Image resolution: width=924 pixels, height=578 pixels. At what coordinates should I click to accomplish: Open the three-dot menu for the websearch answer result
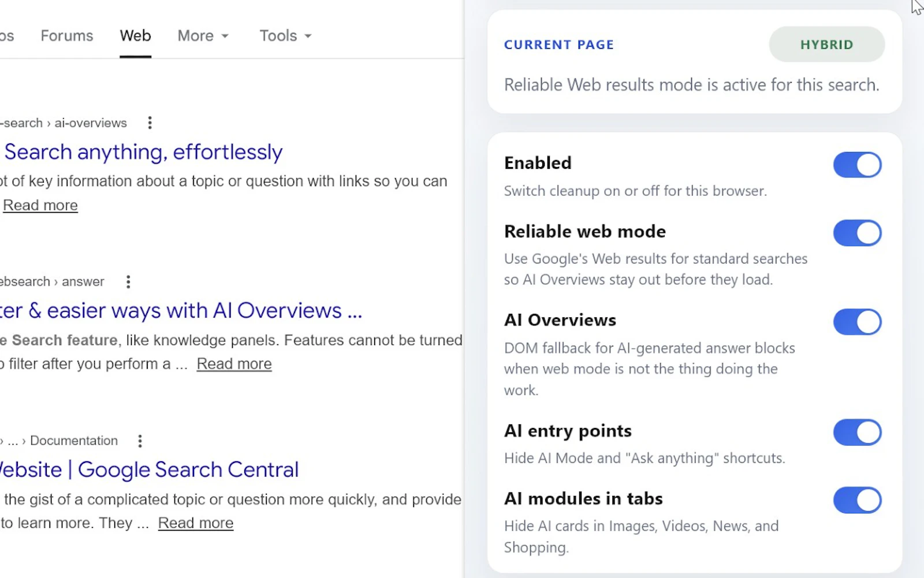click(128, 281)
